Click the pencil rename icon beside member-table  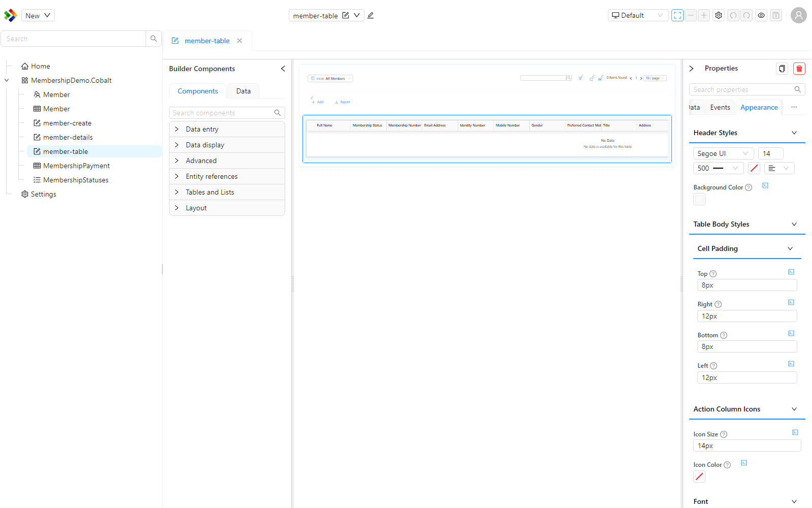[370, 15]
